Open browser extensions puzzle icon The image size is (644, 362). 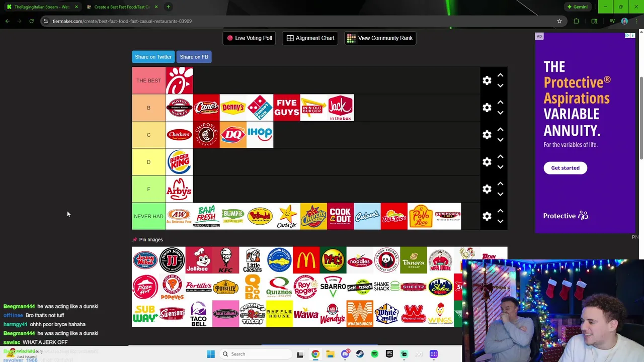pos(576,21)
